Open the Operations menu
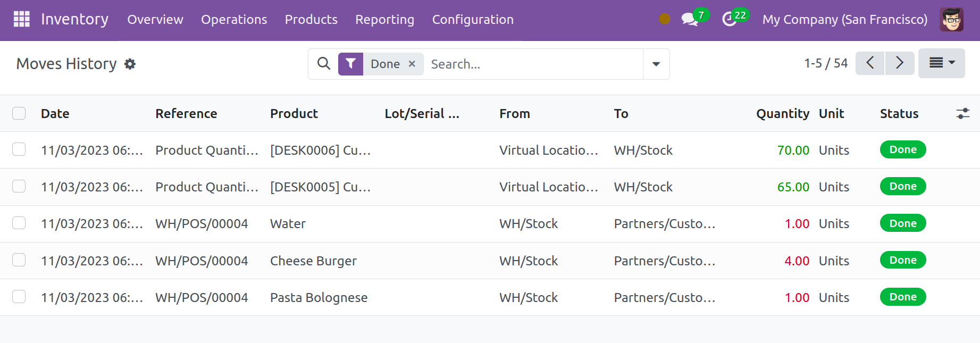Viewport: 980px width, 343px height. (x=234, y=20)
